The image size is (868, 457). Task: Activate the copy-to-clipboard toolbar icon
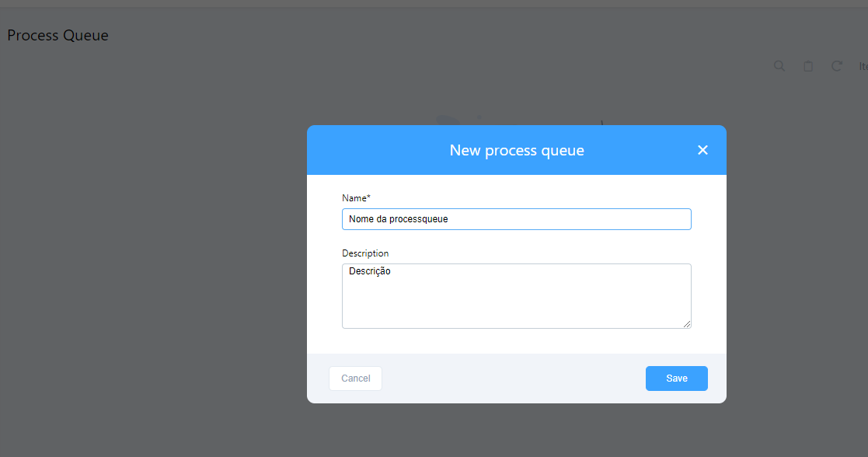pyautogui.click(x=808, y=66)
